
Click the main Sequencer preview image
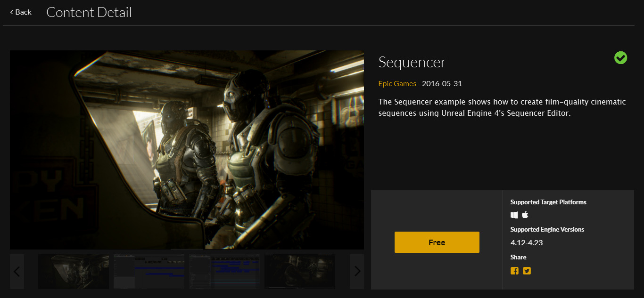[x=187, y=150]
